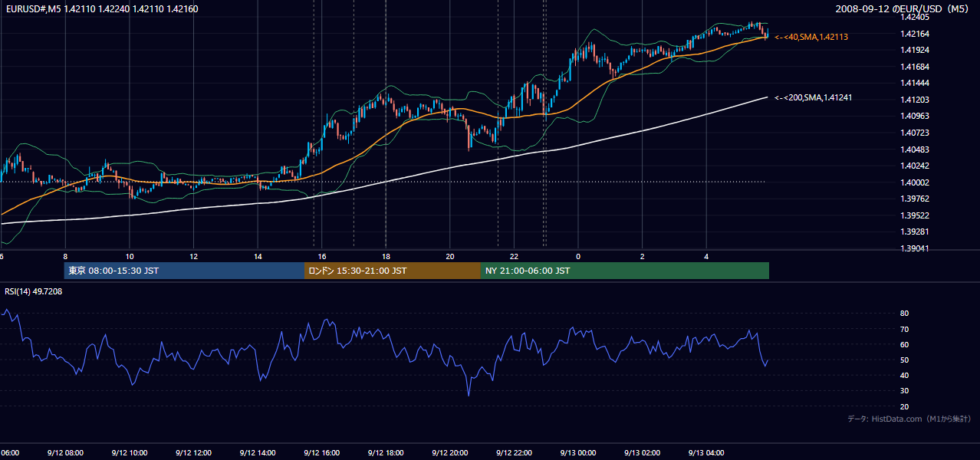Select the white 200 SMA 1.41241 label
The image size is (980, 460).
tap(814, 97)
